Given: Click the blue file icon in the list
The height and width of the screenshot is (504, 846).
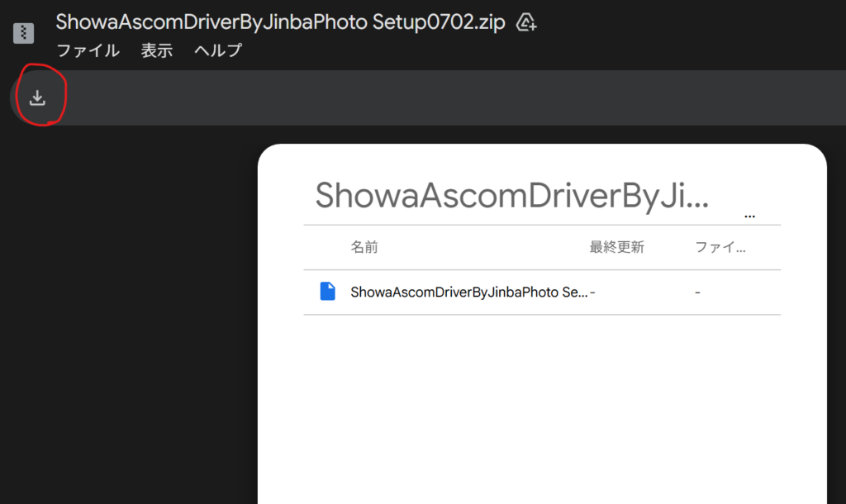Looking at the screenshot, I should (327, 292).
